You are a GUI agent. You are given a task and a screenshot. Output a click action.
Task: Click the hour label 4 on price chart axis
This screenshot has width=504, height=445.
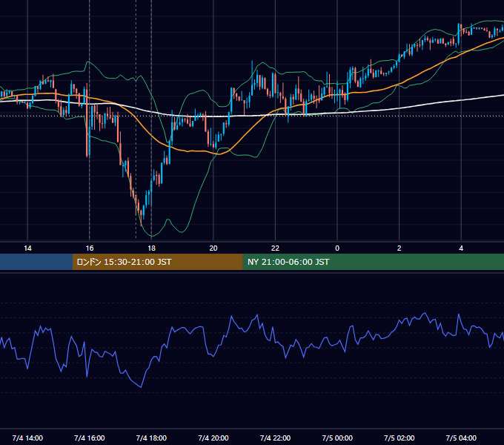tap(461, 248)
